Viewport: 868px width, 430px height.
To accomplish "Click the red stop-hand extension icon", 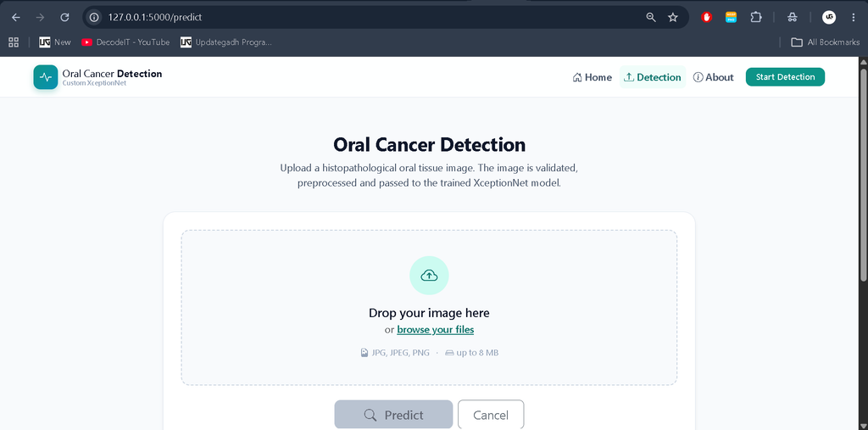I will tap(706, 17).
